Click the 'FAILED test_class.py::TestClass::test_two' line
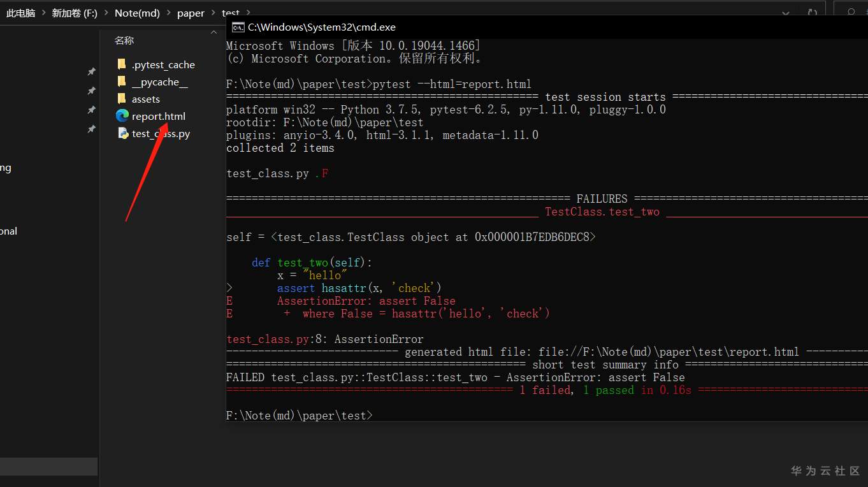This screenshot has width=868, height=487. (456, 377)
